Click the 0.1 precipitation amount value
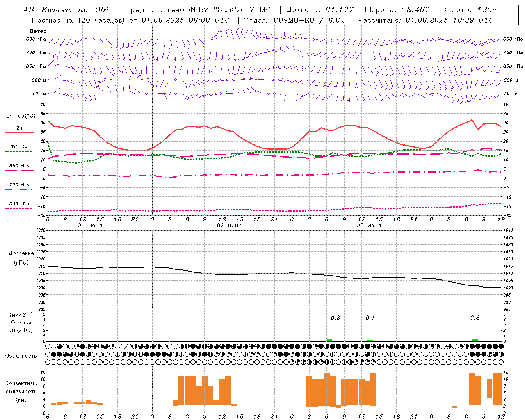Image resolution: width=525 pixels, height=420 pixels. (x=370, y=317)
